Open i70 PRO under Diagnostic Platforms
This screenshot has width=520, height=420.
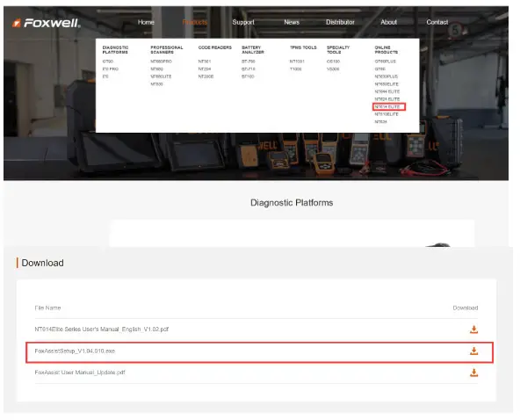(x=111, y=69)
